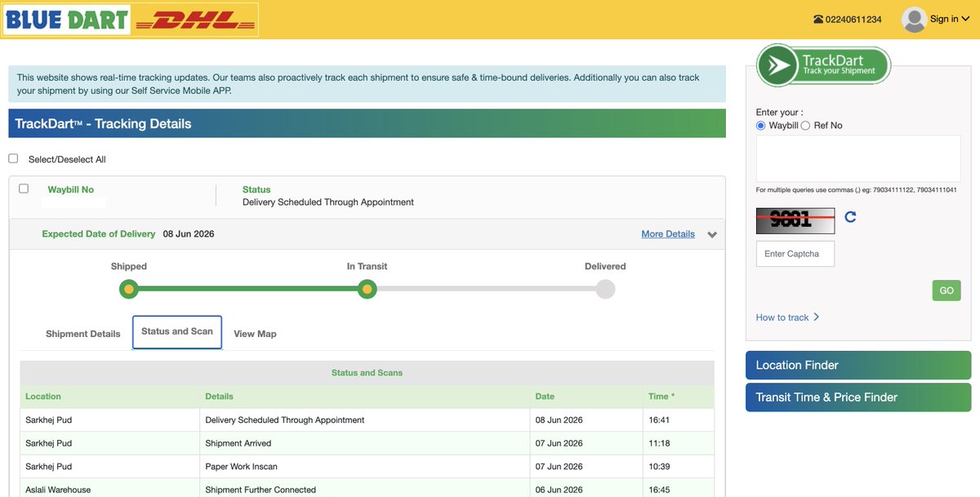The height and width of the screenshot is (497, 980).
Task: Click the TrackDart arrow logo
Action: [824, 65]
